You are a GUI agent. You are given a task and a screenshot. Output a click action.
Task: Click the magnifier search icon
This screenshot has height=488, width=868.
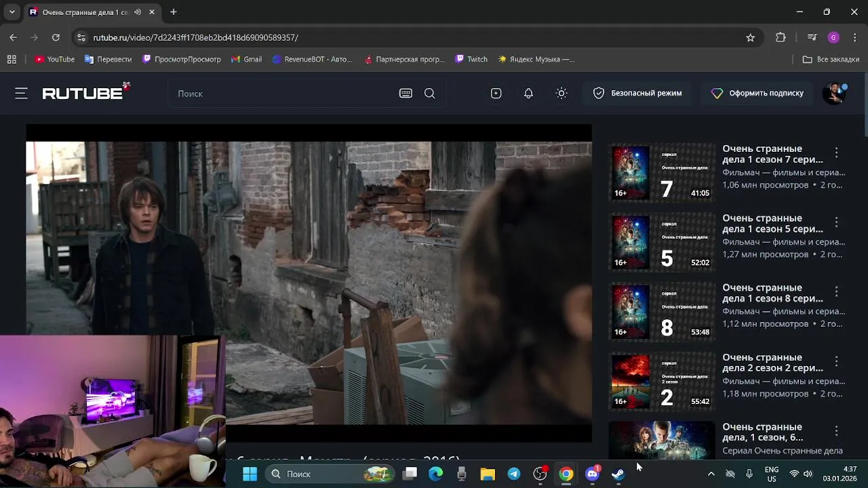pos(429,94)
